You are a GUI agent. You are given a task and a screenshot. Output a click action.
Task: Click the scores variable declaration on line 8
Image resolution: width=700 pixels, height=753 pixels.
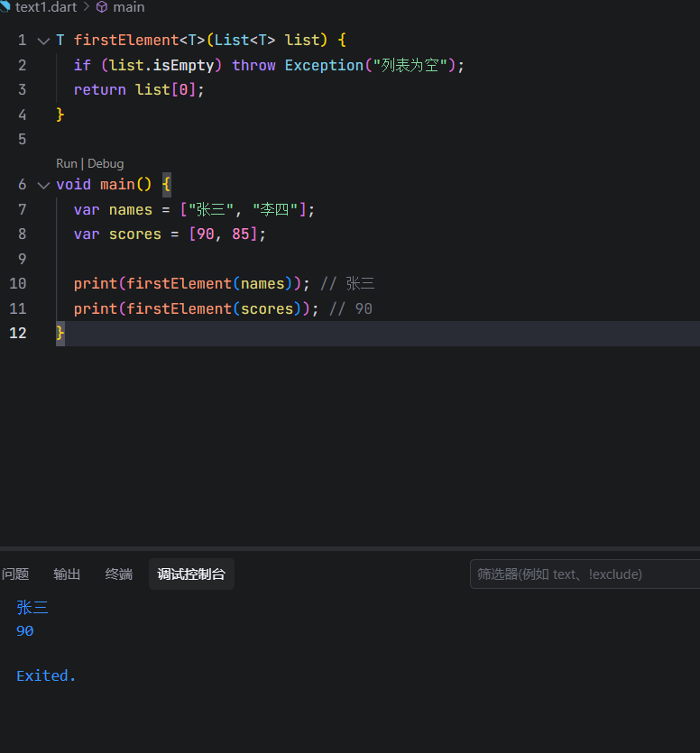pyautogui.click(x=135, y=234)
